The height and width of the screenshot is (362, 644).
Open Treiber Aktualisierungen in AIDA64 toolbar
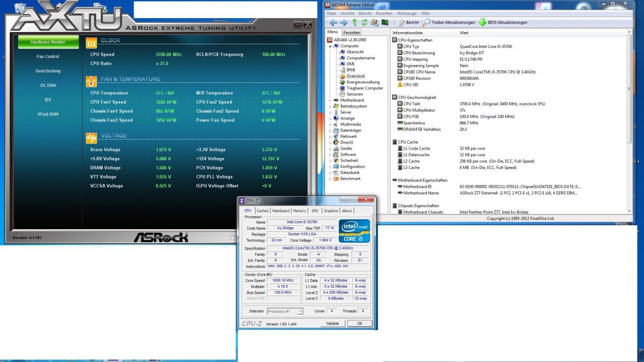point(449,23)
